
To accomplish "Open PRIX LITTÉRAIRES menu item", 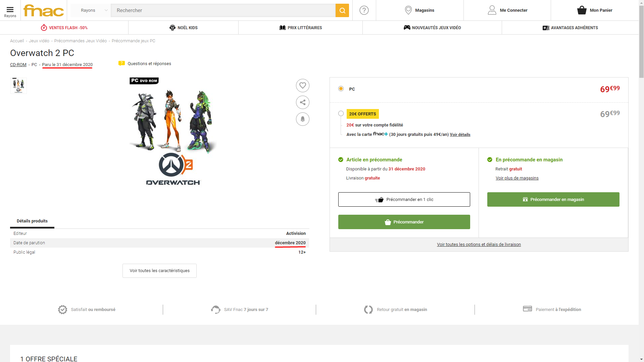I will (x=300, y=28).
